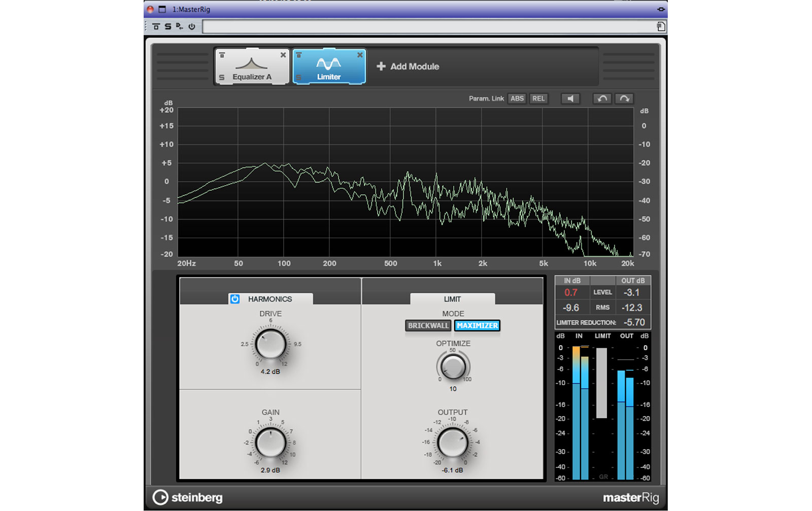The height and width of the screenshot is (511, 812).
Task: Click the S icon in the window toolbar
Action: click(x=168, y=26)
